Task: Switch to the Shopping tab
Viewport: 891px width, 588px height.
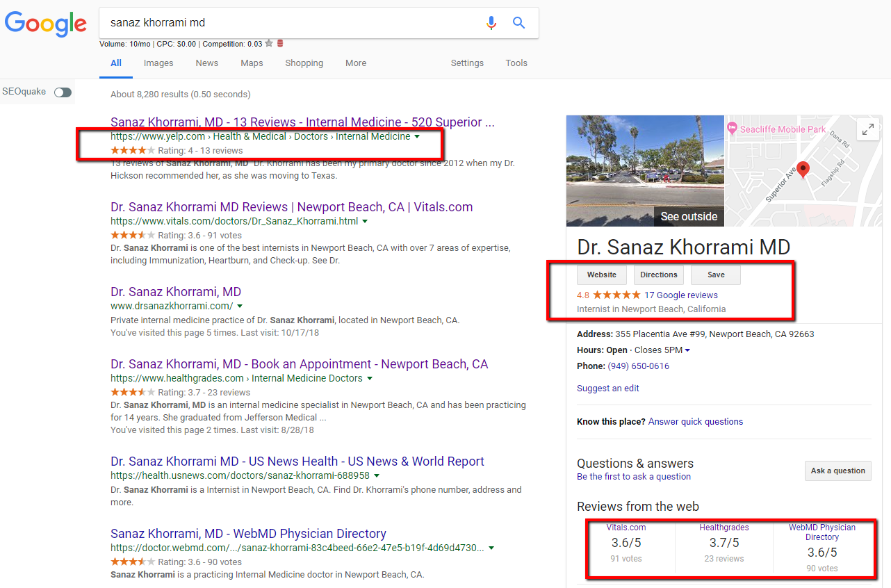Action: tap(304, 63)
